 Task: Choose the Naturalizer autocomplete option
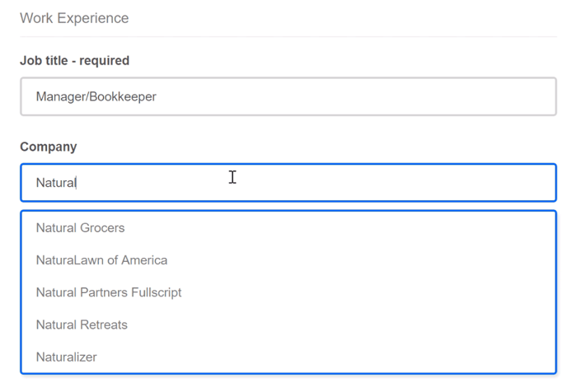click(x=67, y=357)
